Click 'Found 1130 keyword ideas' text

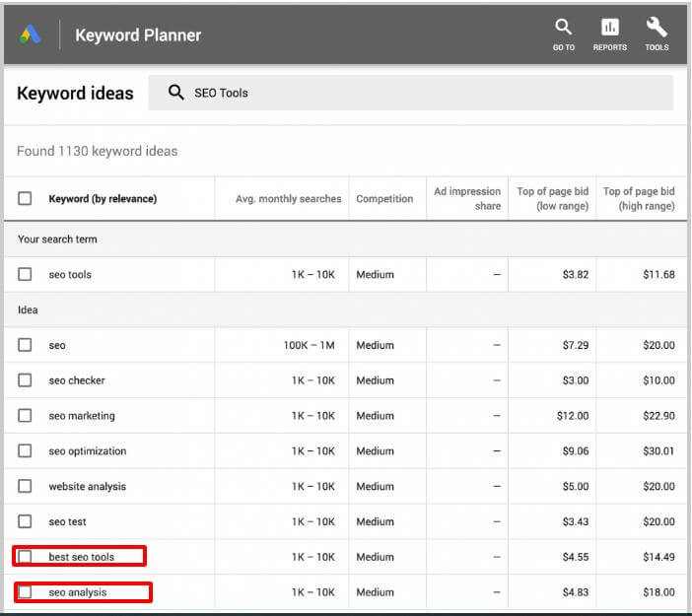(97, 151)
